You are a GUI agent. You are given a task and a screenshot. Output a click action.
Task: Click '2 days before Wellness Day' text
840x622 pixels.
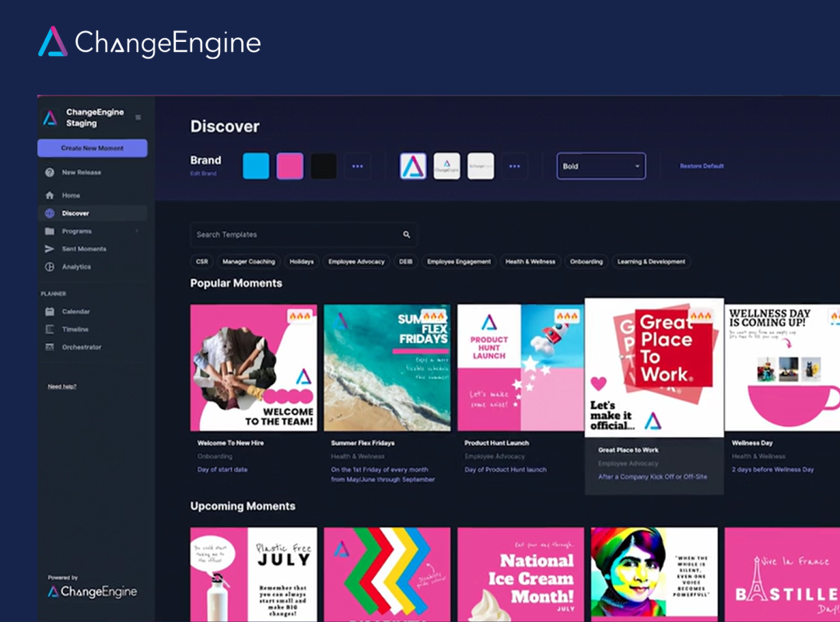(x=772, y=470)
